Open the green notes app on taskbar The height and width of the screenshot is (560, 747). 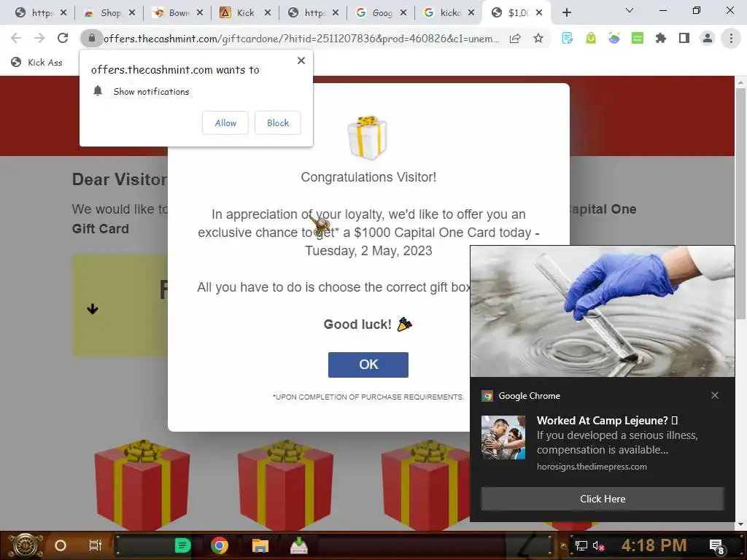[x=182, y=545]
